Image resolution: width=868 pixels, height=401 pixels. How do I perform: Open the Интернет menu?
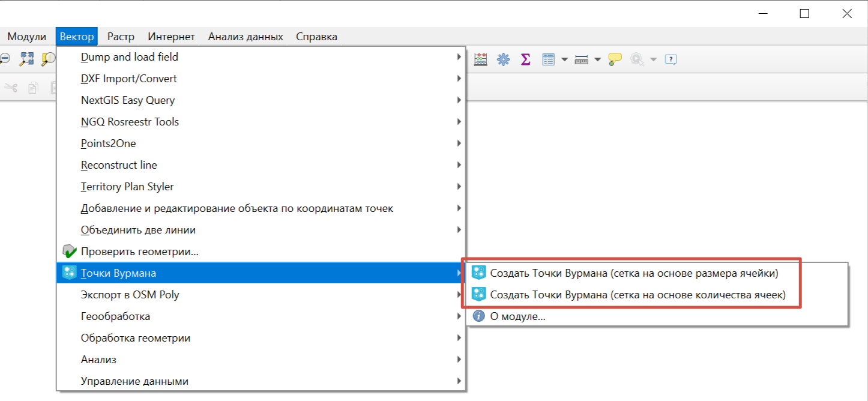pos(171,37)
